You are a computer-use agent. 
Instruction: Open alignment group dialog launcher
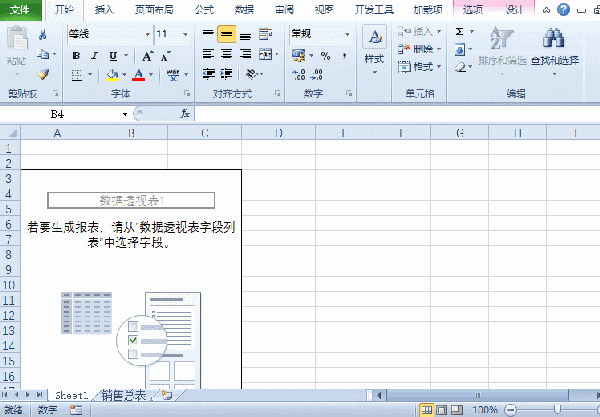[278, 93]
